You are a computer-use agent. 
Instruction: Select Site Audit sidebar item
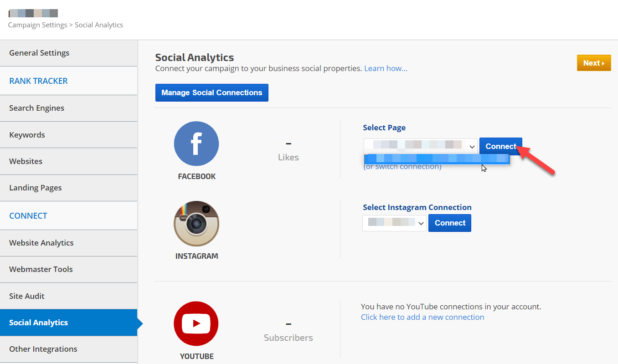[27, 296]
